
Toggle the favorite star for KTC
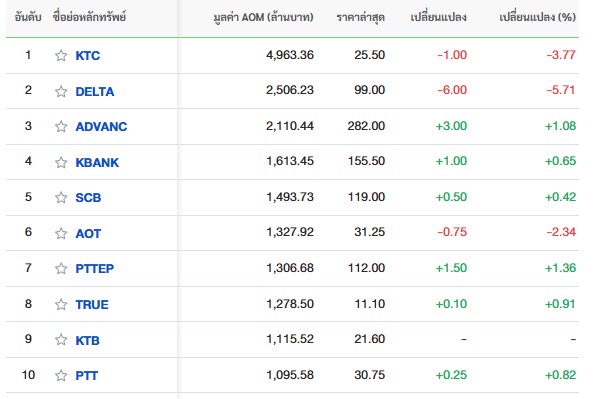[x=61, y=56]
